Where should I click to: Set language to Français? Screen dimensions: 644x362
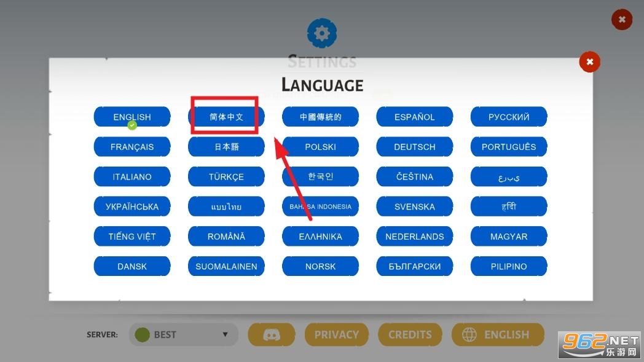coord(132,147)
